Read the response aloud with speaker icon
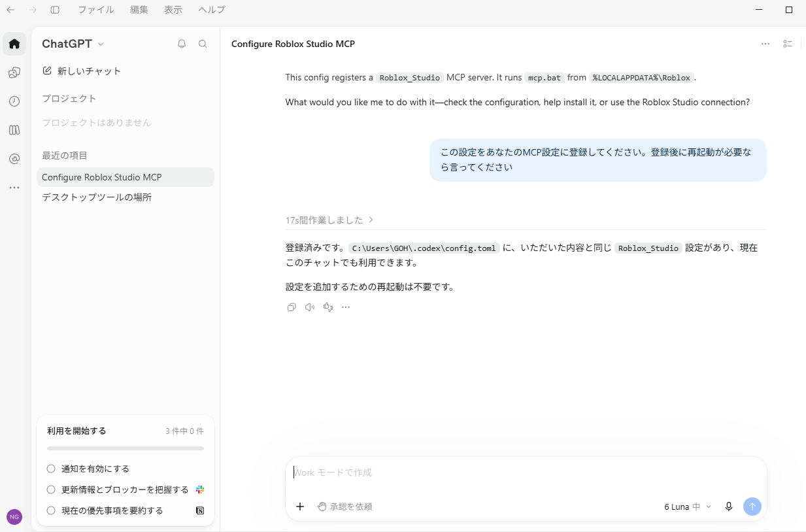 tap(310, 307)
